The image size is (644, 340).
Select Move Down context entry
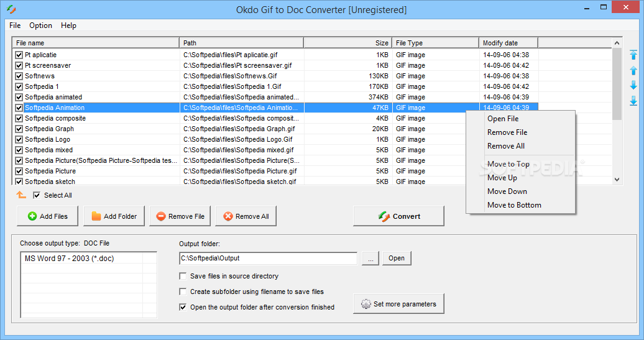[x=520, y=191]
